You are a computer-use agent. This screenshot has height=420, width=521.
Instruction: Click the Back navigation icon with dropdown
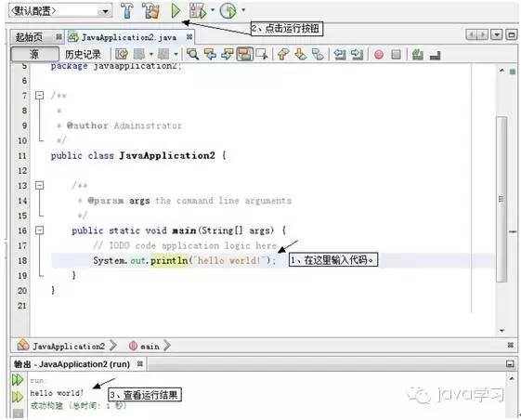point(139,54)
